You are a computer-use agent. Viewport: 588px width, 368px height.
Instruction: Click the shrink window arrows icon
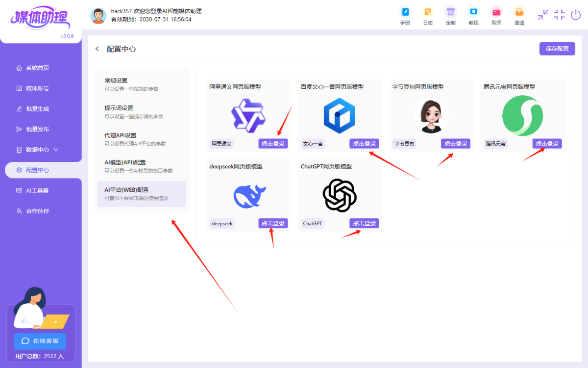coord(543,15)
